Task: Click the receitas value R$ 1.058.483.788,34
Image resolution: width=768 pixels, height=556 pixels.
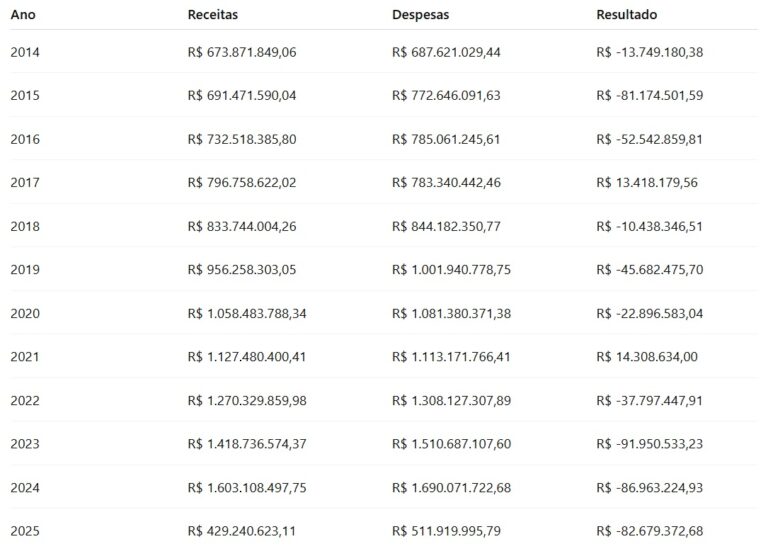Action: [247, 313]
